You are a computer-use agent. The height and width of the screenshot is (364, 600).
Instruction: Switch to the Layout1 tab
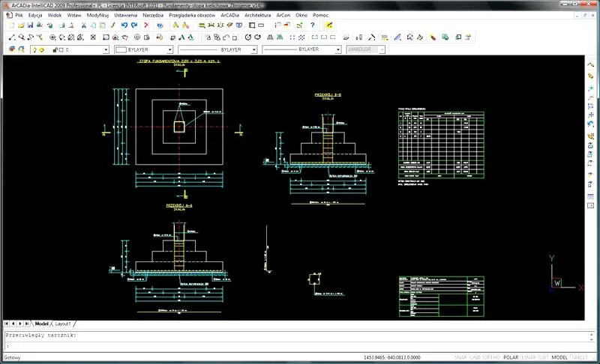(63, 324)
